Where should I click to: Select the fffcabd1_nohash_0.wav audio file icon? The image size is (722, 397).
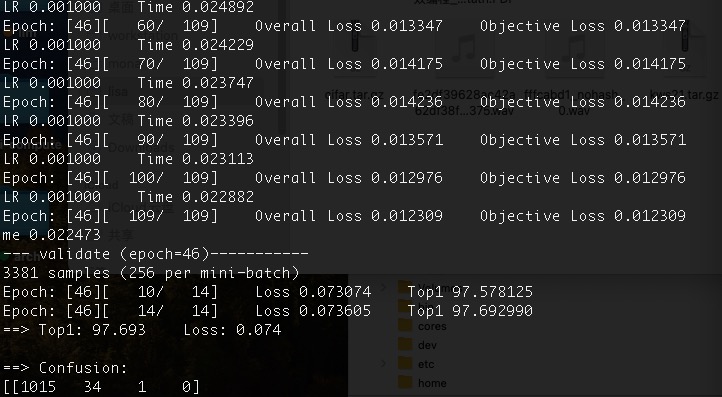tap(574, 50)
